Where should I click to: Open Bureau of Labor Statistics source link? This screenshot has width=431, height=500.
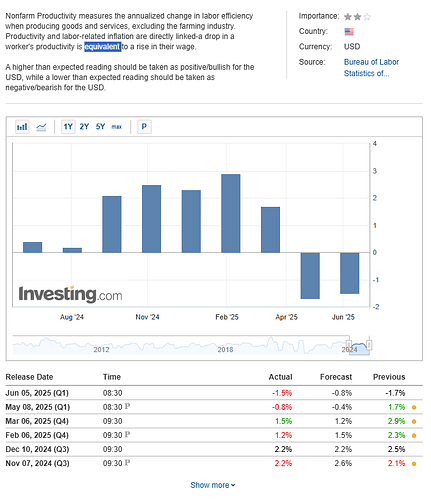pos(371,68)
